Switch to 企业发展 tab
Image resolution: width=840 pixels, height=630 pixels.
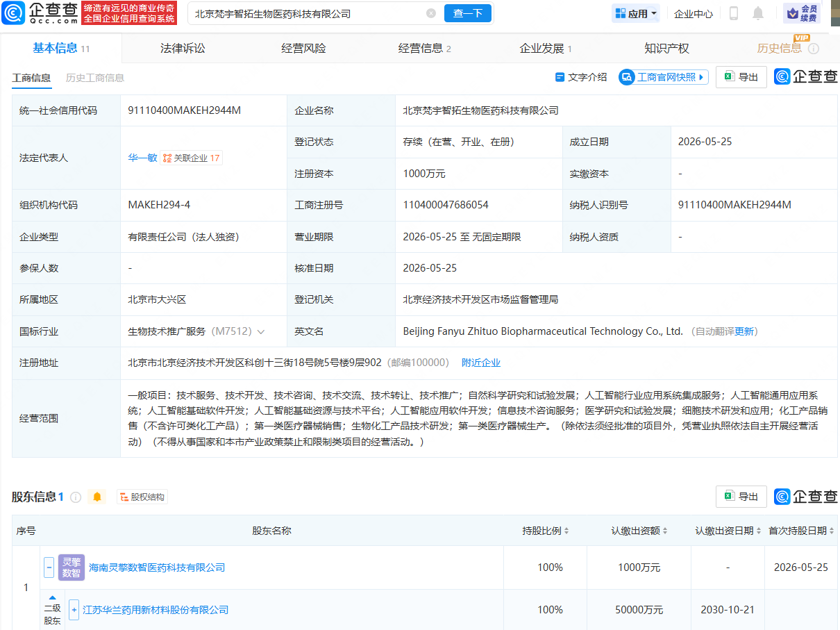click(x=546, y=48)
